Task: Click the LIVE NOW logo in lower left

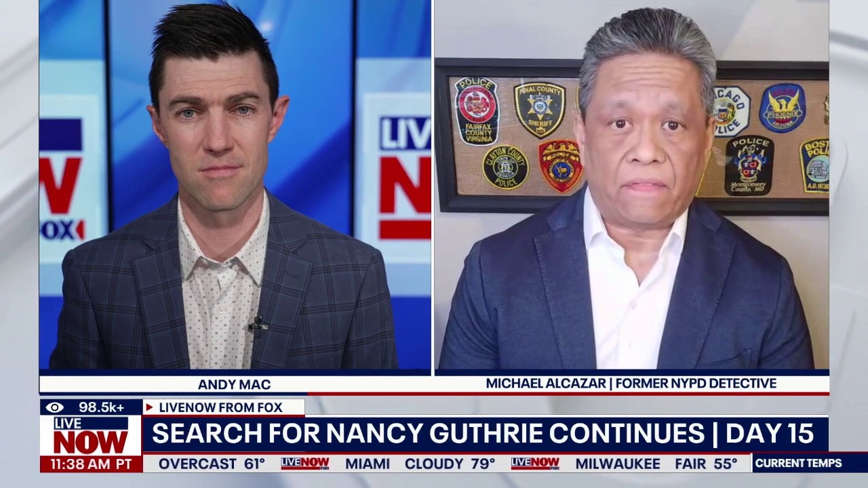Action: pos(91,435)
